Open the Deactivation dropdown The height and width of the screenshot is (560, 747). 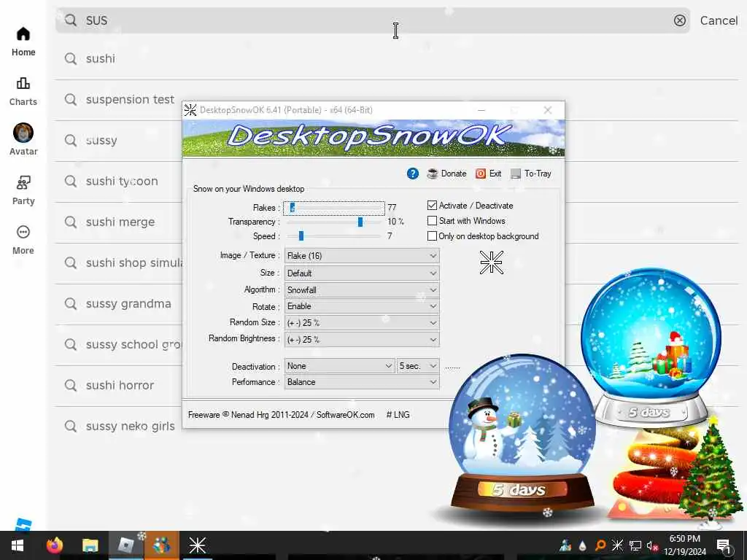(x=339, y=366)
